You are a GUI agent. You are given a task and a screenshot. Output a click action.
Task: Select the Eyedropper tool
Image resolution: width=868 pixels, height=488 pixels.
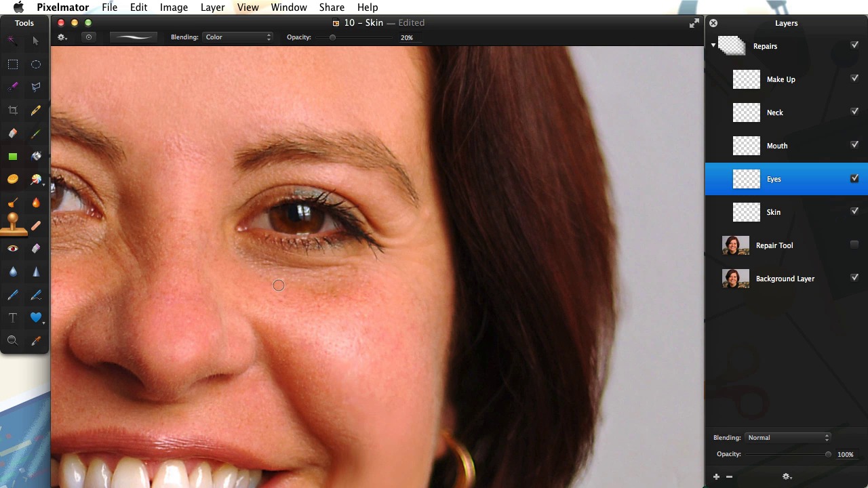(x=35, y=341)
